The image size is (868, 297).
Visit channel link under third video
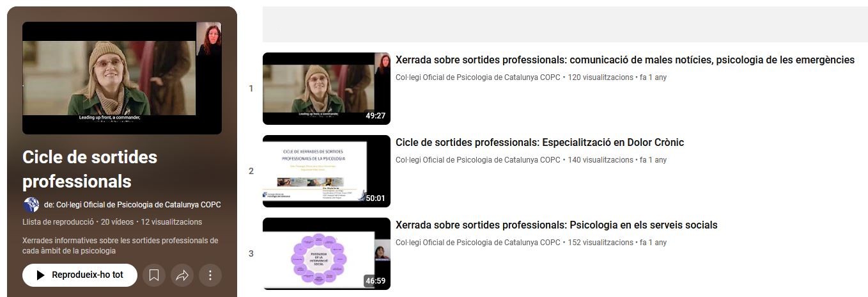point(478,243)
